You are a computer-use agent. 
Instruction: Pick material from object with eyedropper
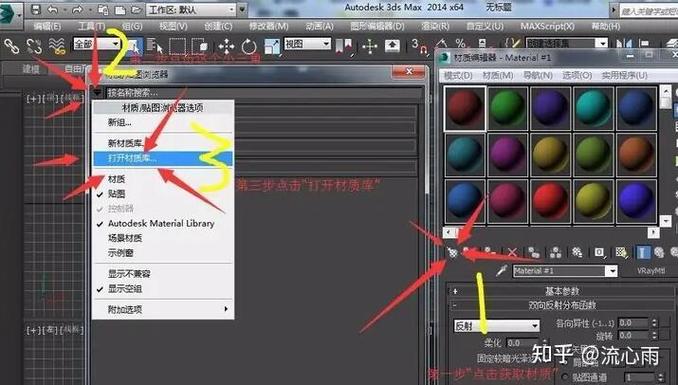click(x=502, y=271)
